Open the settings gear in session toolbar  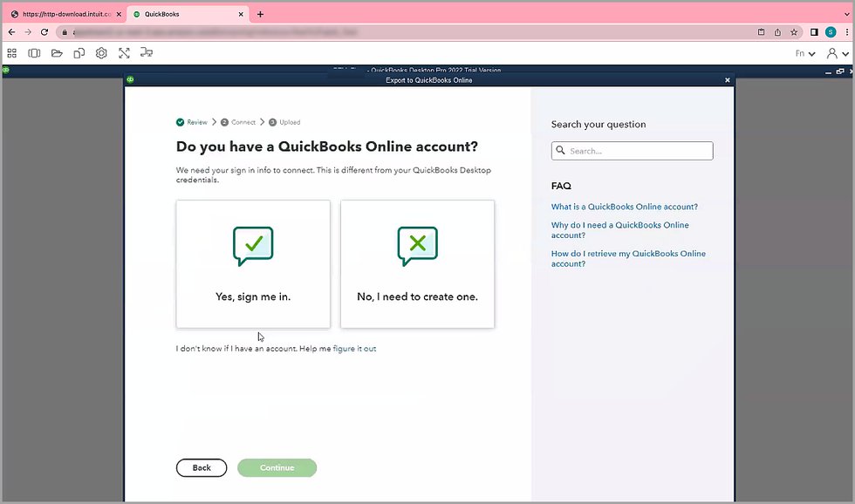click(x=101, y=53)
